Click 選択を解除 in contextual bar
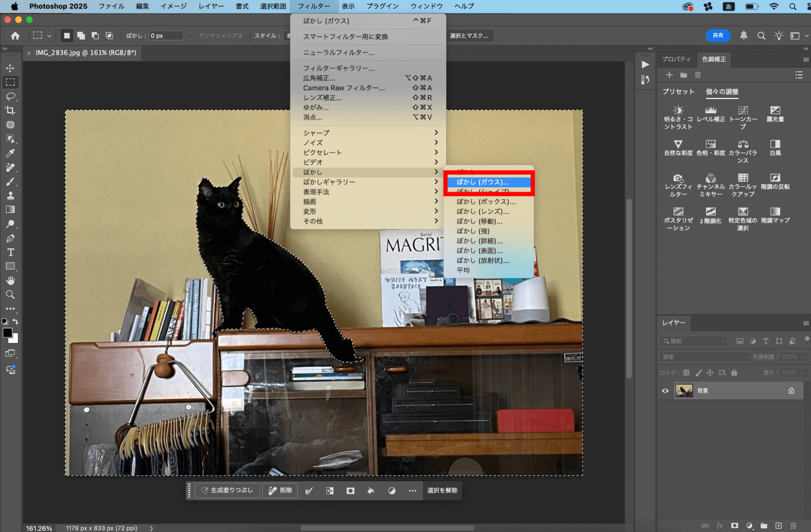 pos(442,490)
